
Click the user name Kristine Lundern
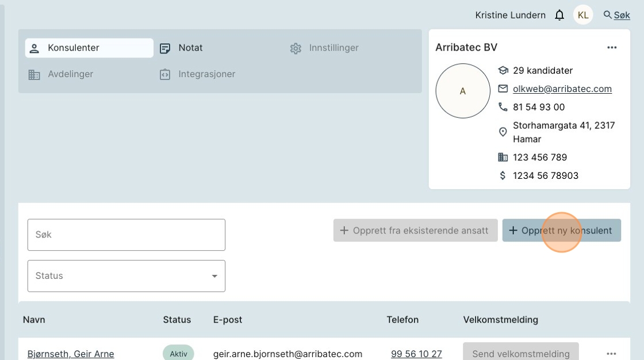coord(511,15)
